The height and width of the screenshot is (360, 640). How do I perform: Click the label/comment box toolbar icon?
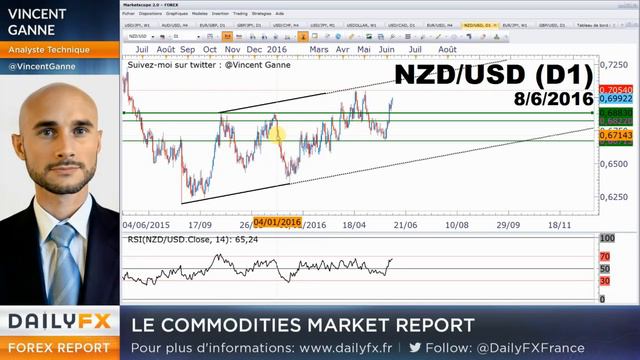(315, 36)
